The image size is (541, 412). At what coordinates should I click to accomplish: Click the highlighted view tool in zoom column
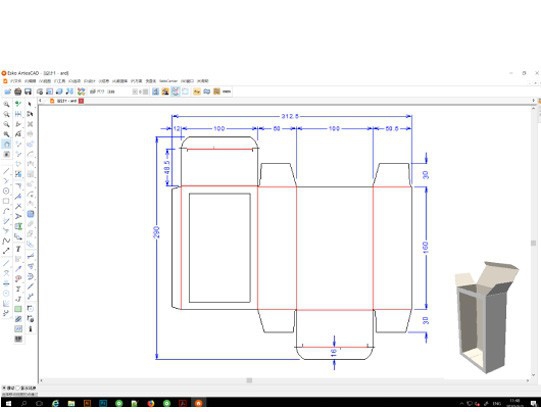point(6,144)
